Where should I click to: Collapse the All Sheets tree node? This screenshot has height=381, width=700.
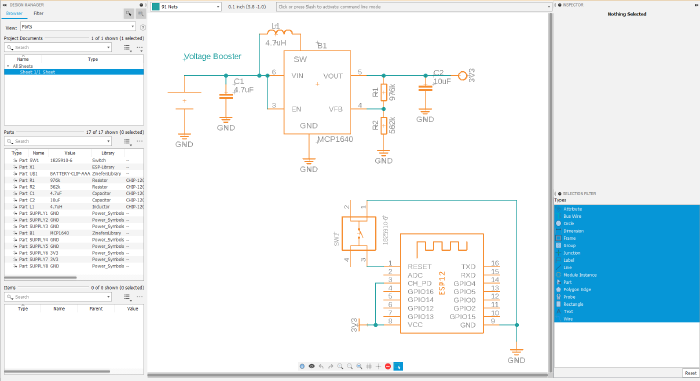pos(8,66)
